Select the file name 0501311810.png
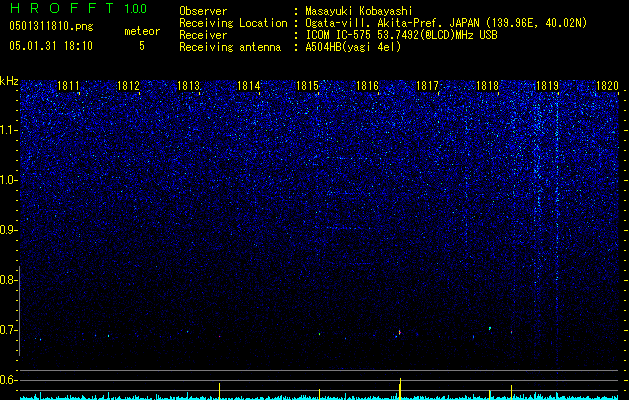Screen dimensions: 629x400 tap(51, 26)
